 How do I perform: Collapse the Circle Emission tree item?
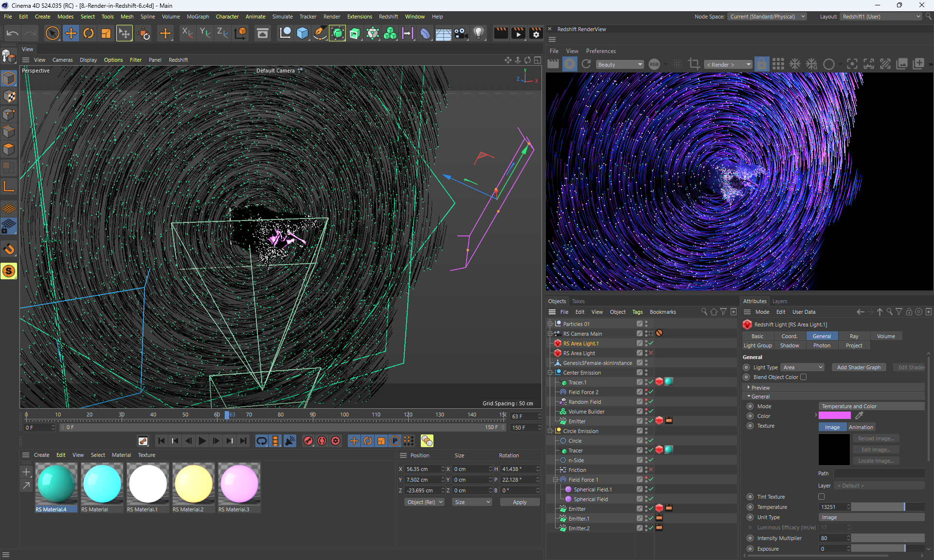pos(550,431)
